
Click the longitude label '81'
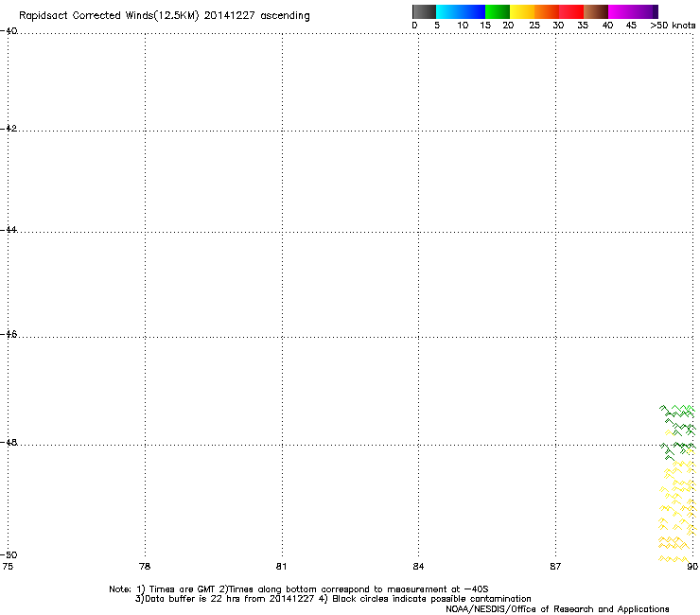(x=281, y=567)
